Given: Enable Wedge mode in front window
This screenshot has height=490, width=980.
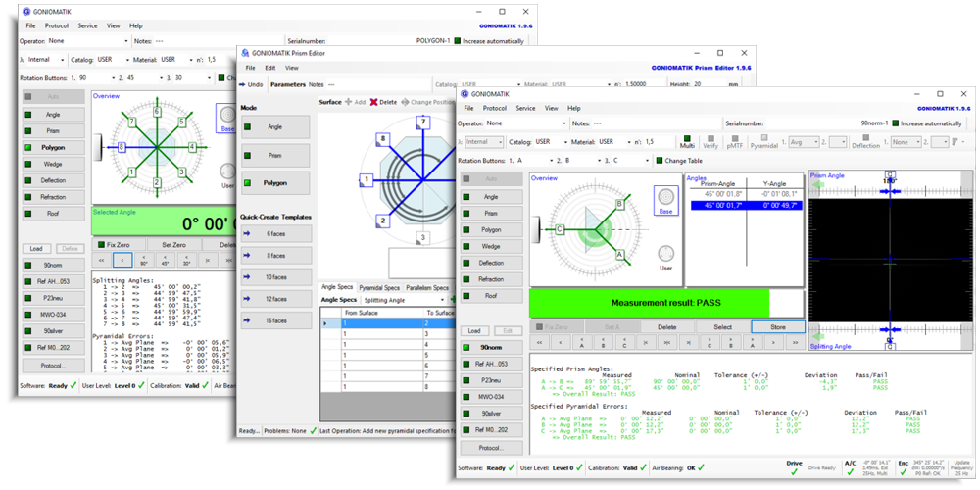Looking at the screenshot, I should (x=491, y=246).
